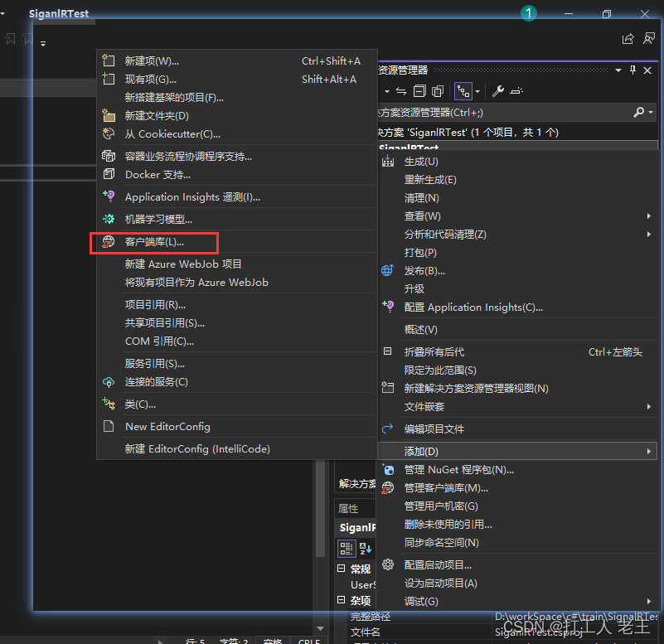Screen dimensions: 664x644
Task: Expand the 调试(G) submenu
Action: [517, 601]
